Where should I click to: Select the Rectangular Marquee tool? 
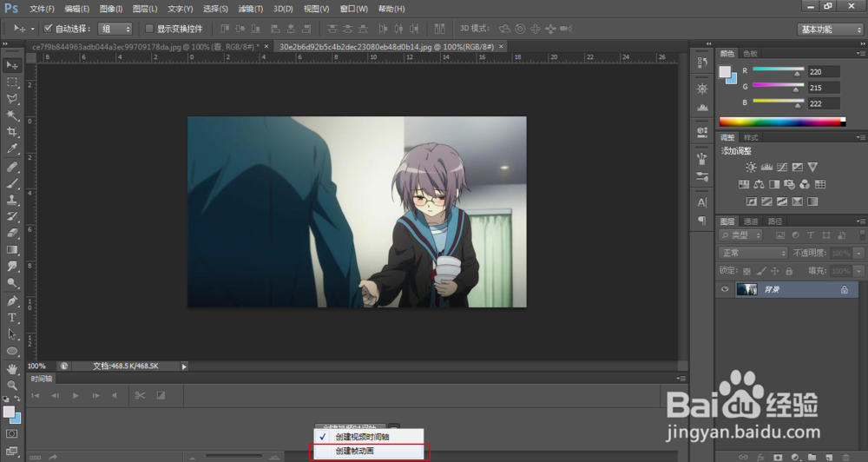(11, 82)
